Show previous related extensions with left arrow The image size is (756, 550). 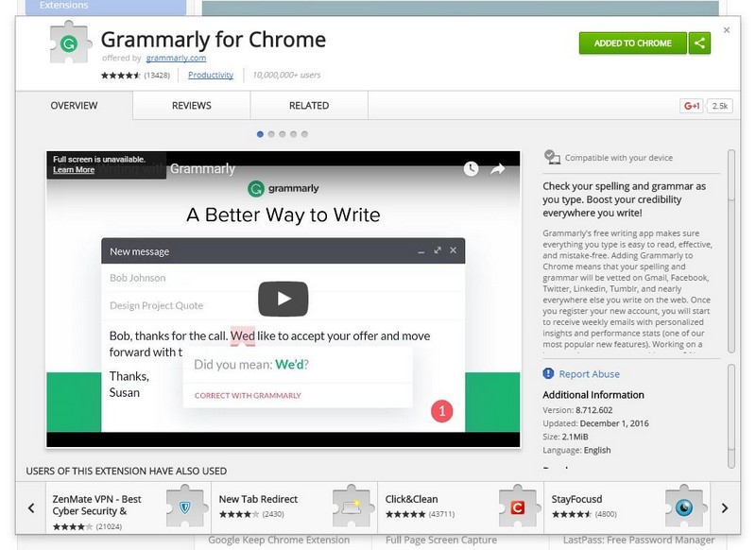[x=31, y=507]
